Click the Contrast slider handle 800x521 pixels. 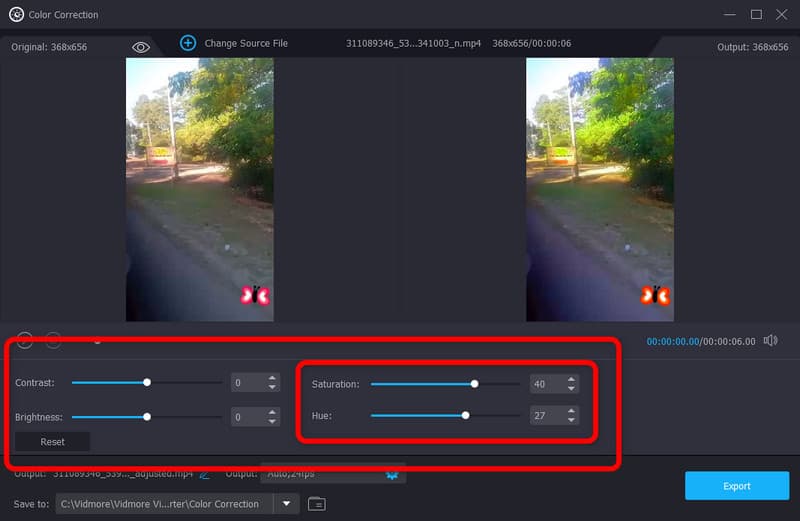pos(147,382)
